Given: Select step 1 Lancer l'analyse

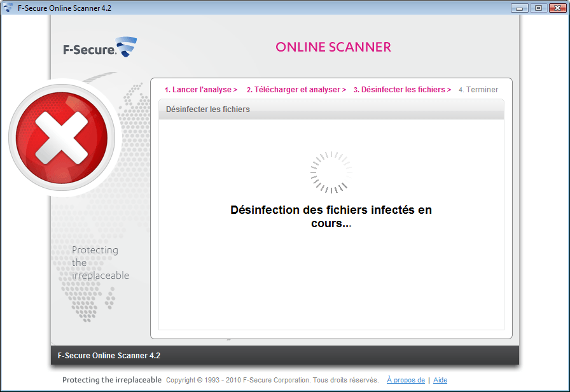Looking at the screenshot, I should [x=201, y=90].
